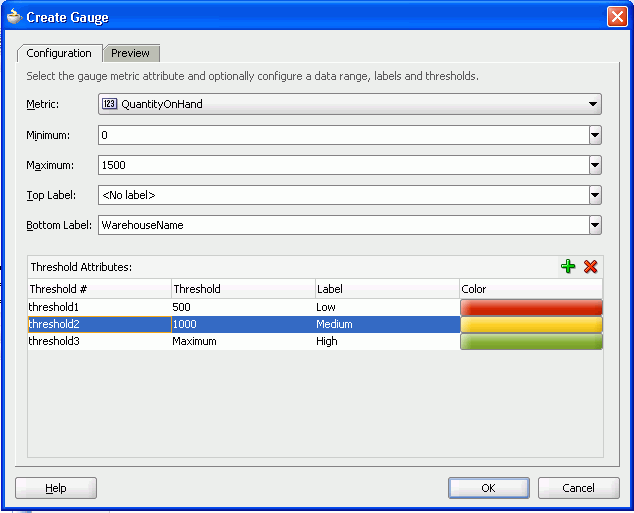Open the Bottom Label dropdown arrow

pyautogui.click(x=595, y=225)
